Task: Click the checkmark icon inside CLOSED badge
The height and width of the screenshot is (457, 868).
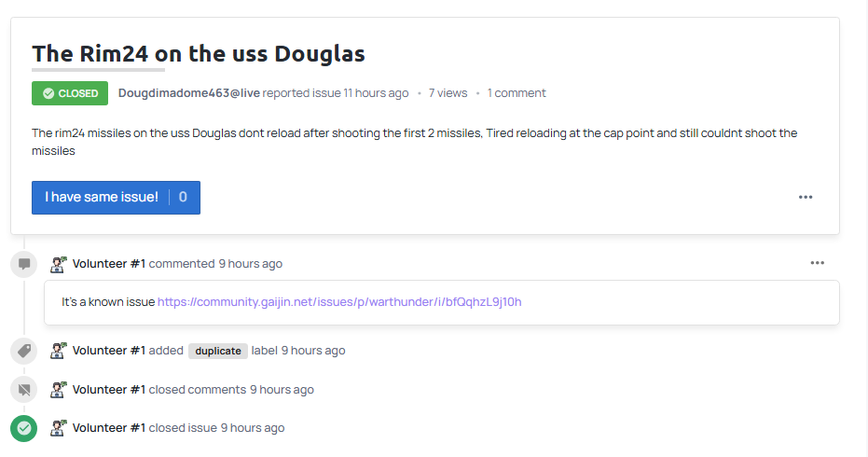Action: [48, 93]
